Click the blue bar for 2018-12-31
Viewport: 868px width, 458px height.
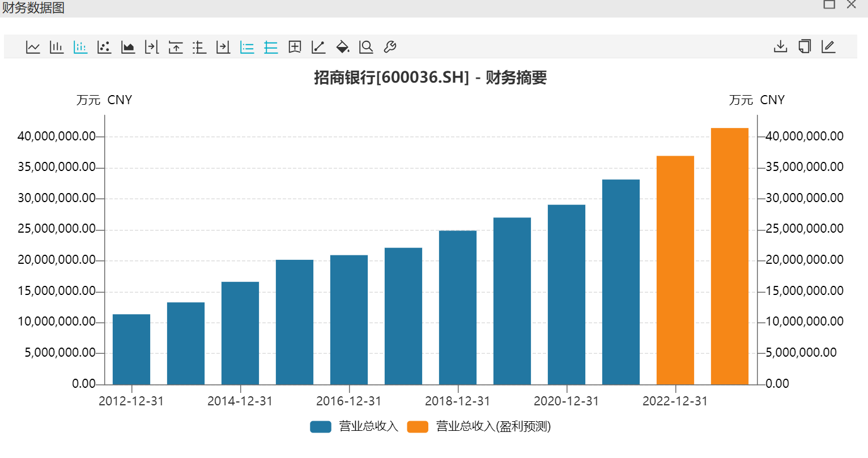pyautogui.click(x=458, y=307)
